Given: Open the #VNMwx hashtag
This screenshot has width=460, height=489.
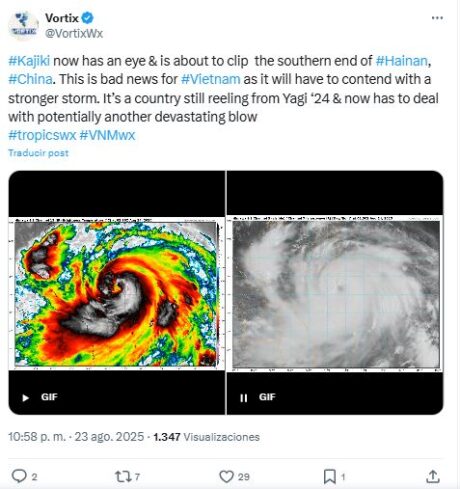Looking at the screenshot, I should [x=107, y=135].
